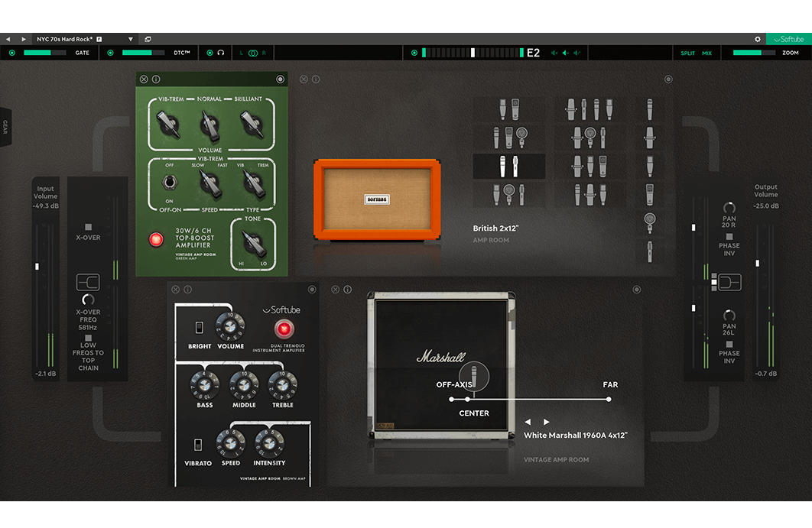
Task: Remove the British 2x12 cabinet module
Action: coord(304,79)
